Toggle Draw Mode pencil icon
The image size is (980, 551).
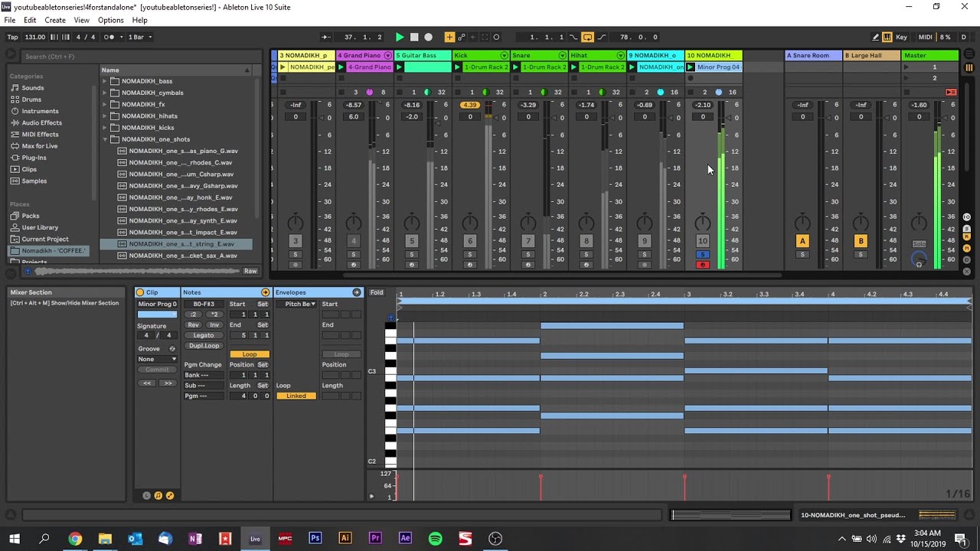pos(876,37)
